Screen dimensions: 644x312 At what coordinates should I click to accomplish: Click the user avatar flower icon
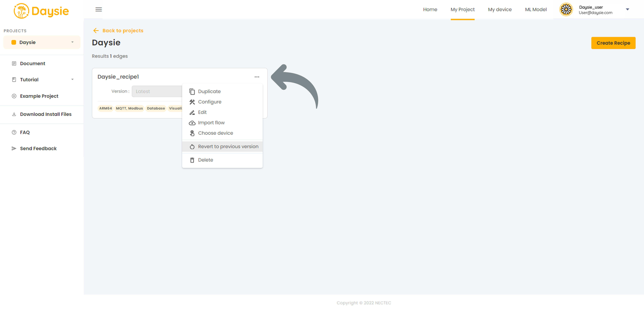(x=566, y=10)
